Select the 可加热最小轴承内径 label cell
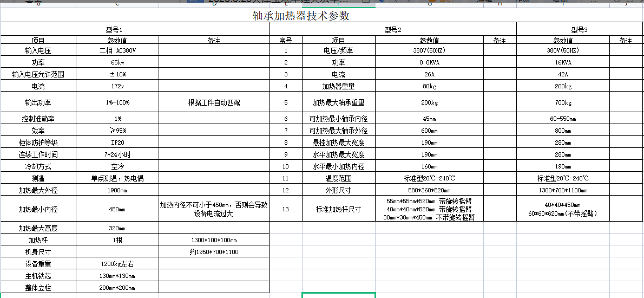The image size is (644, 298). 339,119
